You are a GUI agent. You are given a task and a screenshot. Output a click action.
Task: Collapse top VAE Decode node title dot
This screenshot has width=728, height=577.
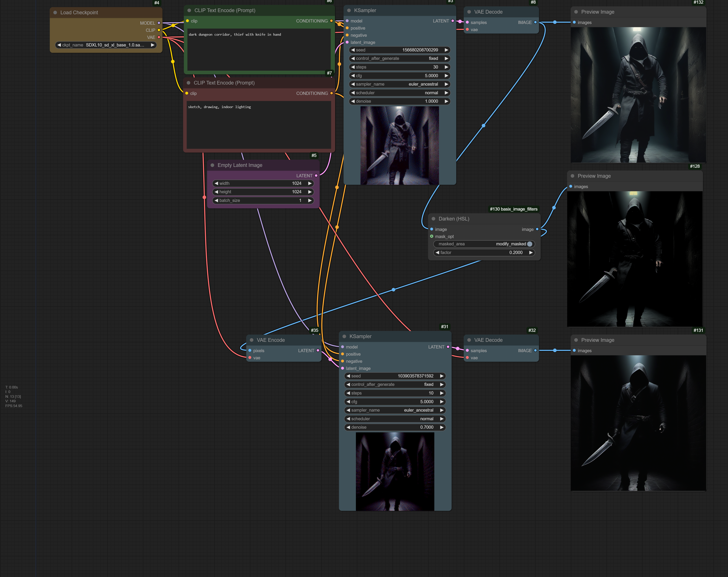point(469,12)
